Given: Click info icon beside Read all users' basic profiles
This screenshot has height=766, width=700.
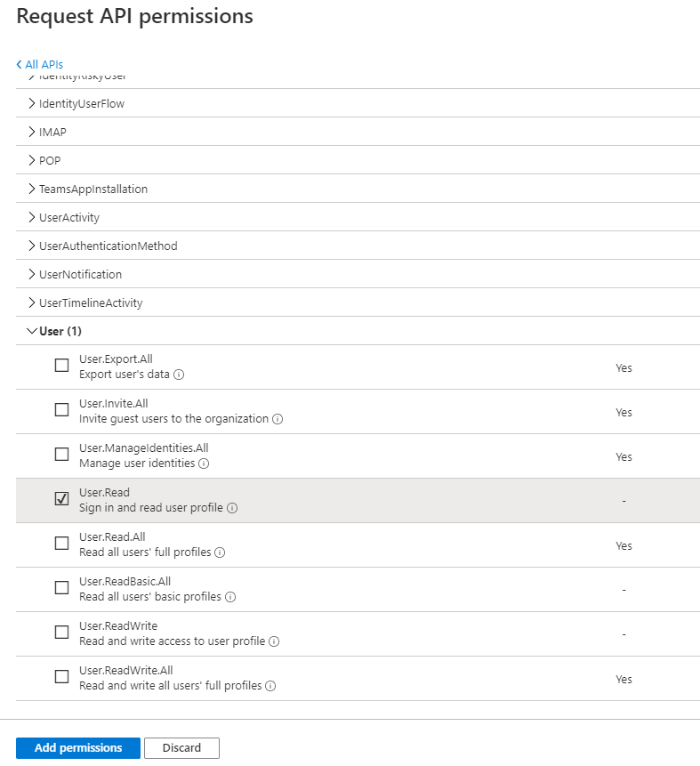Looking at the screenshot, I should click(x=230, y=597).
